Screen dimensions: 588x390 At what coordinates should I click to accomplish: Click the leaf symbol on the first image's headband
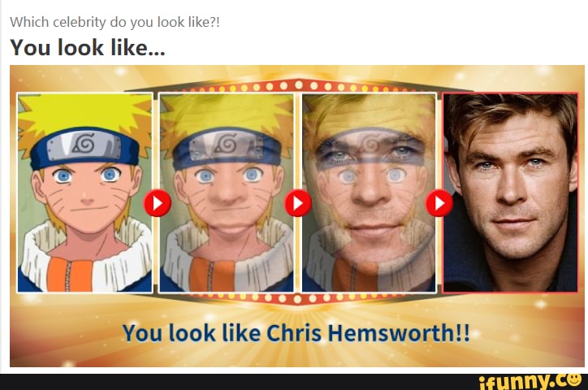[84, 144]
